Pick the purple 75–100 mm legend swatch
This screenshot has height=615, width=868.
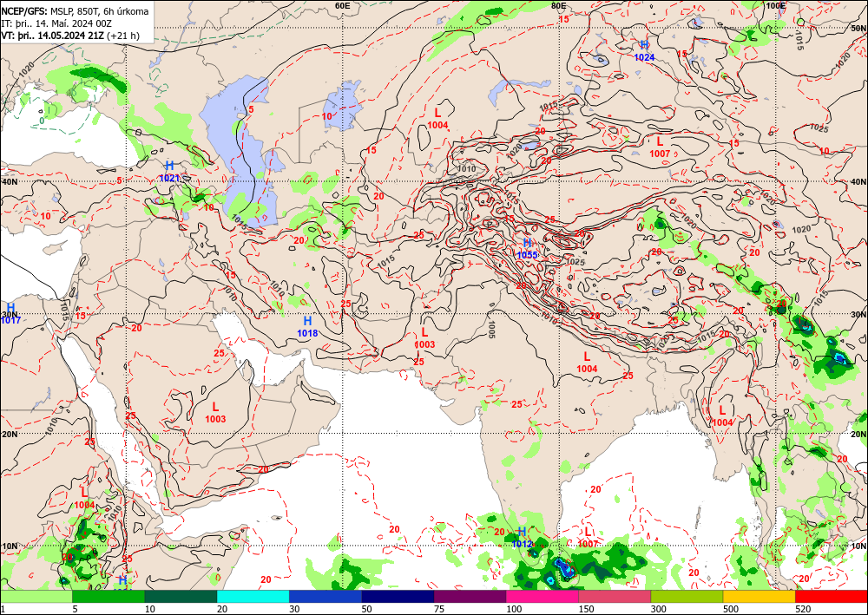point(470,596)
